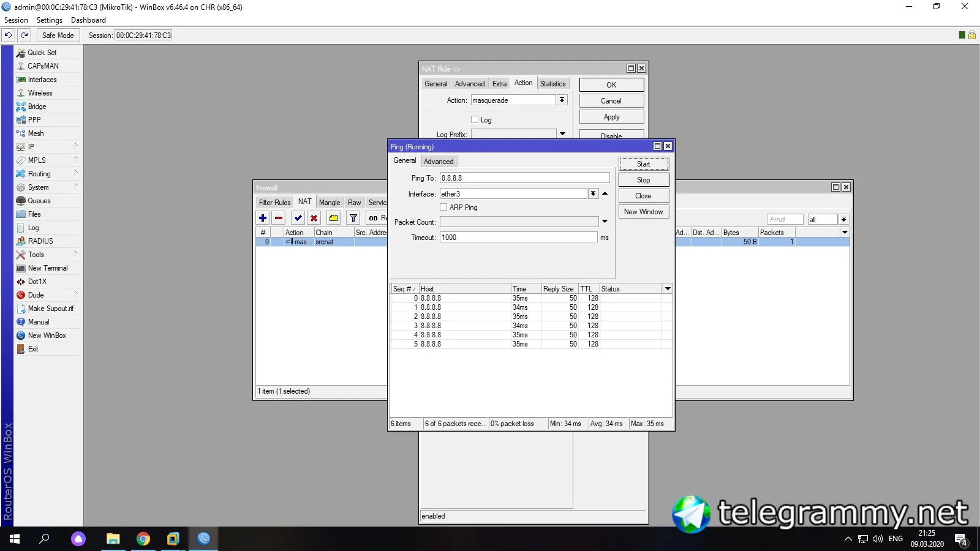Open ping results column dropdown
The width and height of the screenshot is (980, 551).
[668, 288]
